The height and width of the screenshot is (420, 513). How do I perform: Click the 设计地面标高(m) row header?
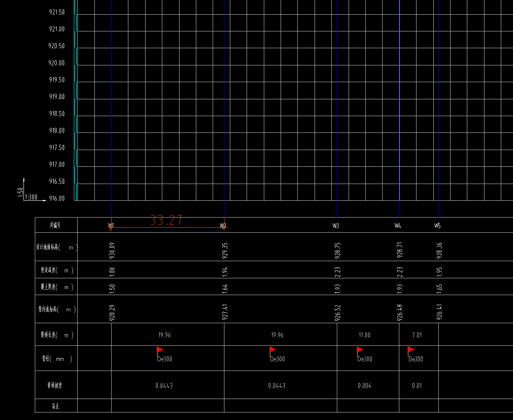[x=57, y=247]
